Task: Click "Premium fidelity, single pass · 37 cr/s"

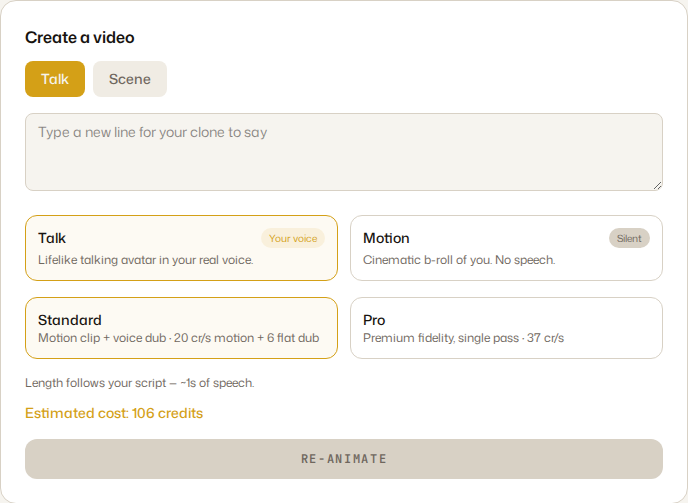Action: [x=463, y=338]
